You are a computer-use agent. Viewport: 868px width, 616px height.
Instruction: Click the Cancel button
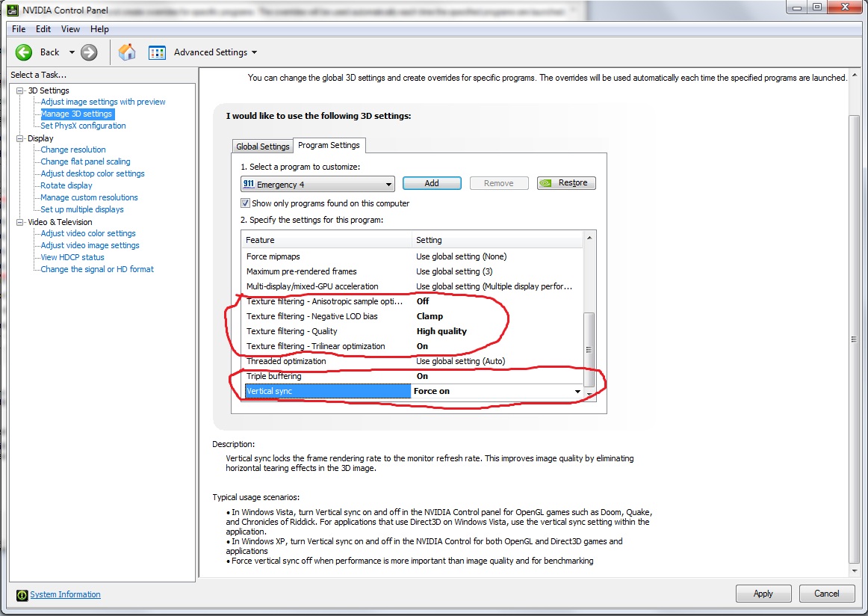pos(826,594)
